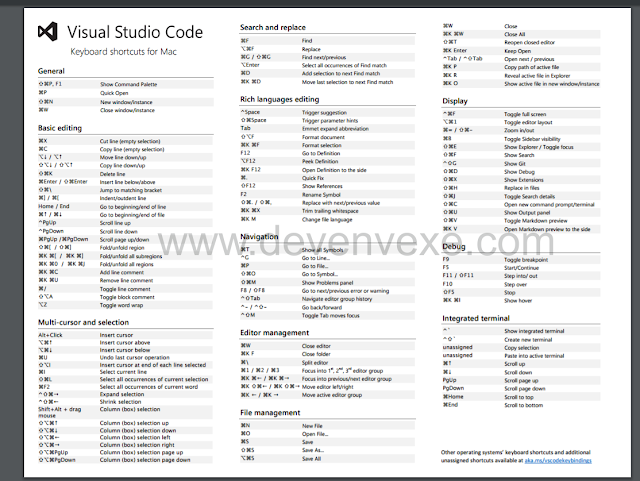Viewport: 640px width, 481px height.
Task: Select the 'New File' row text
Action: (312, 426)
